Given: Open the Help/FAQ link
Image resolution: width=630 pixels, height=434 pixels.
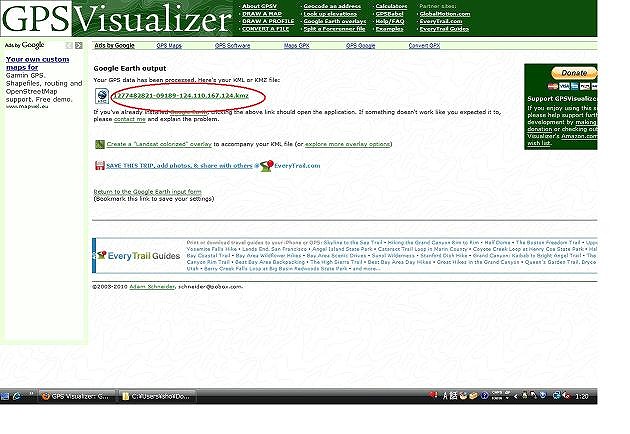Looking at the screenshot, I should [390, 21].
